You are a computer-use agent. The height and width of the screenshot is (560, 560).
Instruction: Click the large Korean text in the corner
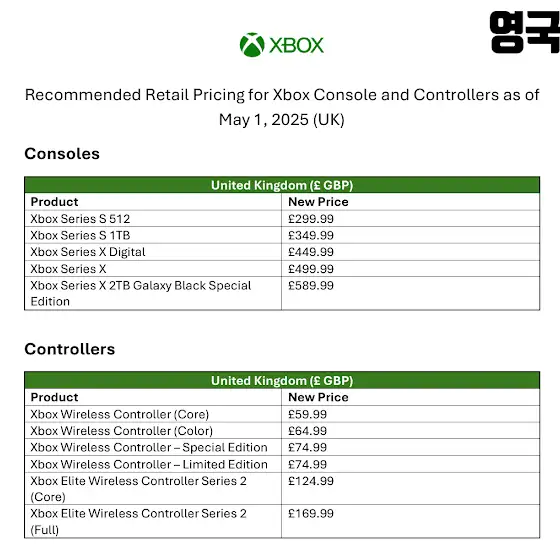(x=524, y=32)
